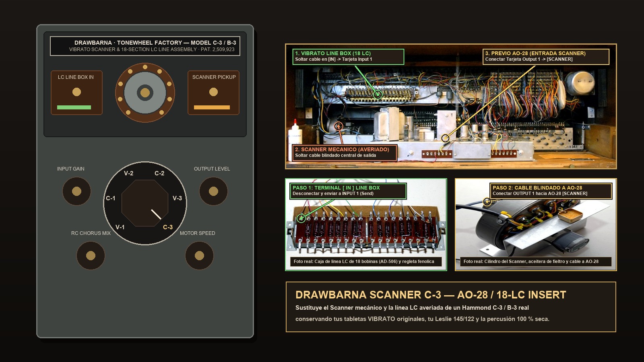644x362 pixels.
Task: Click the scanner rotor center hub
Action: (x=145, y=93)
